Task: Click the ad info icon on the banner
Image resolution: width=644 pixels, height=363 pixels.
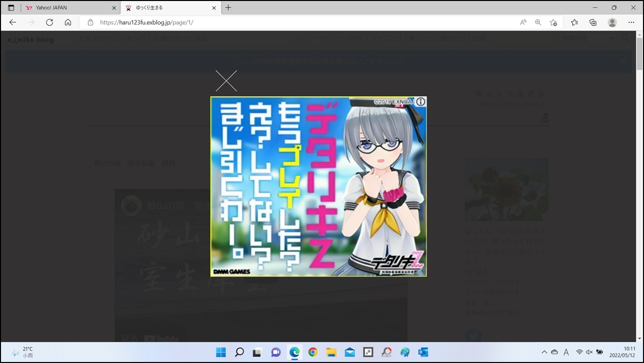Action: point(420,102)
